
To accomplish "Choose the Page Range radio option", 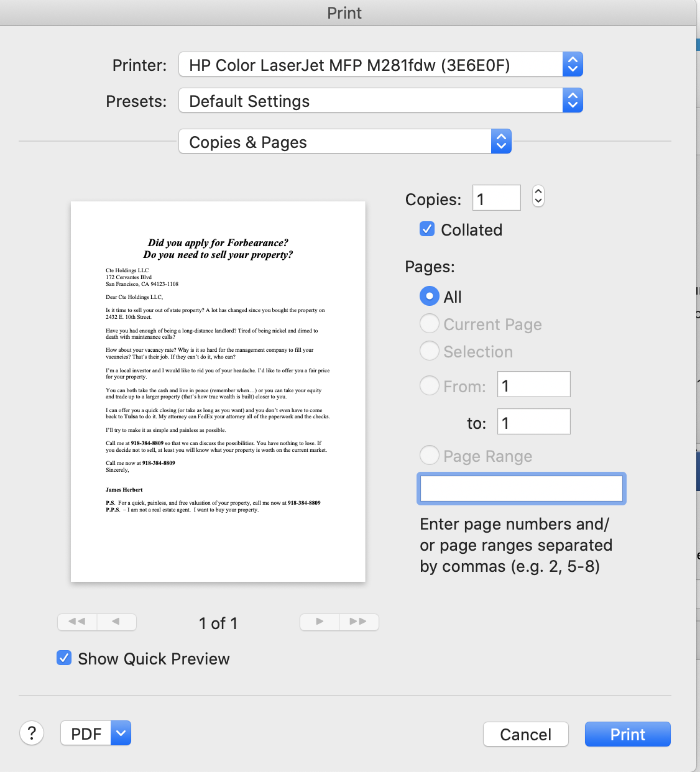I will (429, 455).
